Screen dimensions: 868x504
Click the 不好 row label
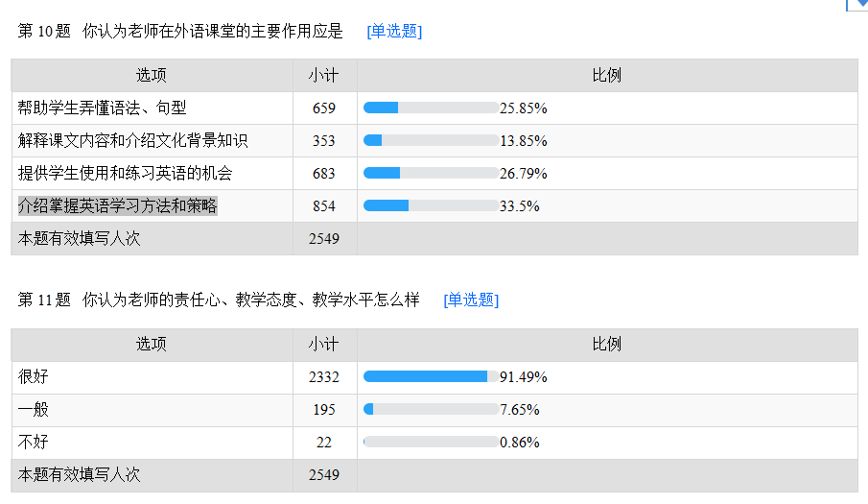coord(34,442)
